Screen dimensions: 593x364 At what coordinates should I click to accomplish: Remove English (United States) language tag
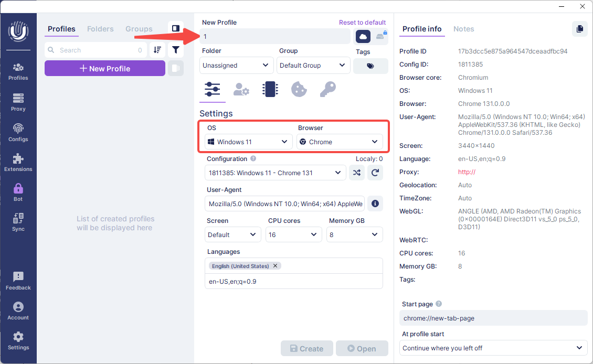pyautogui.click(x=275, y=266)
